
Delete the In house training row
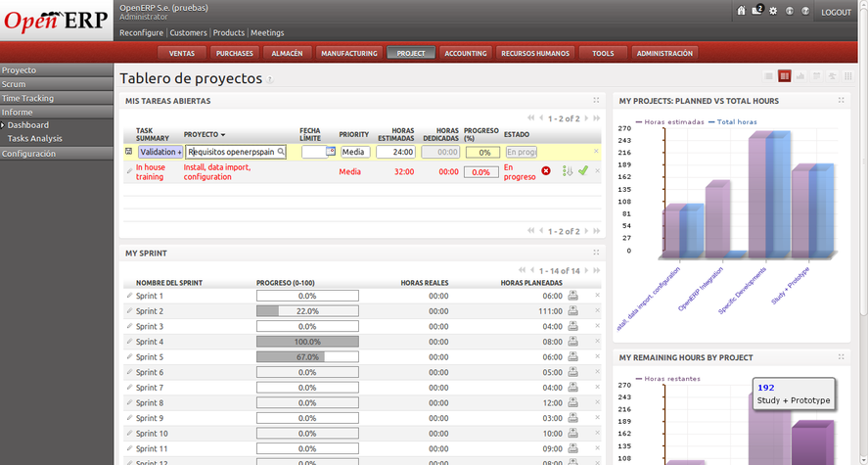pyautogui.click(x=597, y=171)
